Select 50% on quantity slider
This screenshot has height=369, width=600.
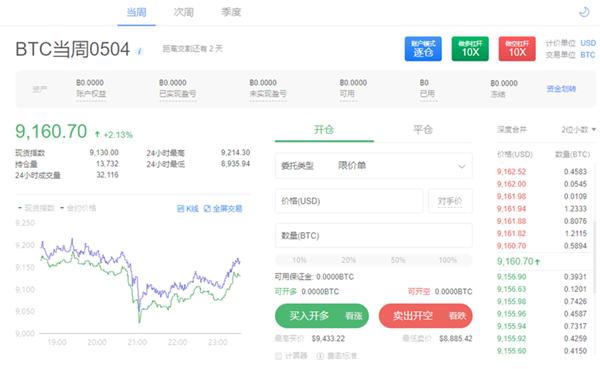(398, 260)
